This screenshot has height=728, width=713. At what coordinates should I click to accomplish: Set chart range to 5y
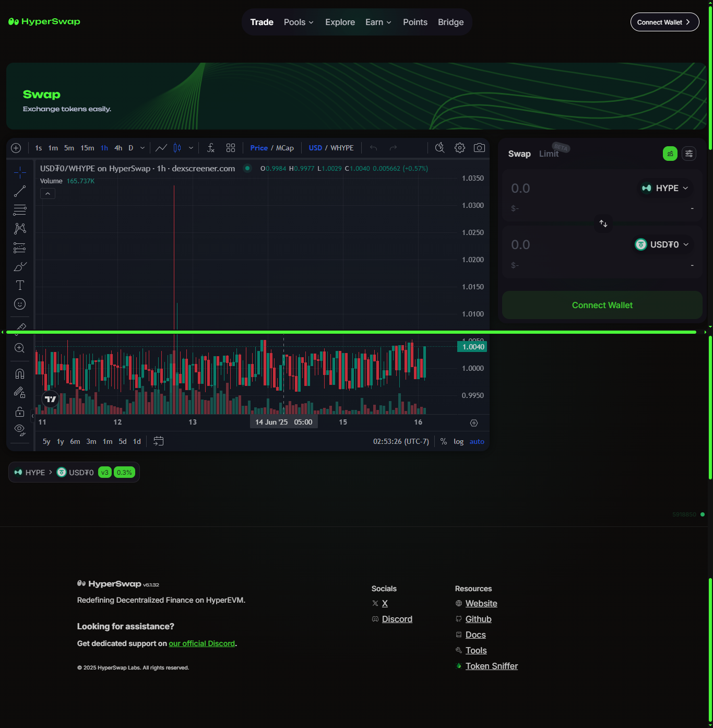tap(46, 441)
